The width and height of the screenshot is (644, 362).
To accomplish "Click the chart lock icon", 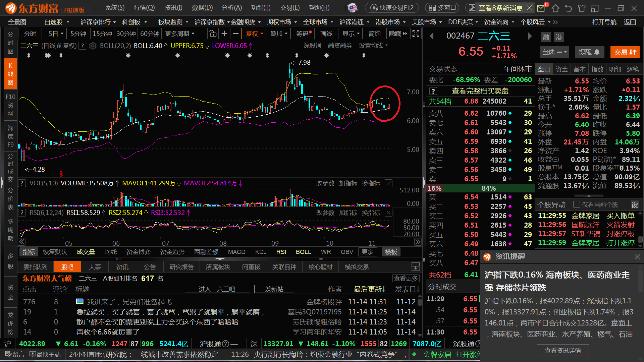I will click(213, 34).
